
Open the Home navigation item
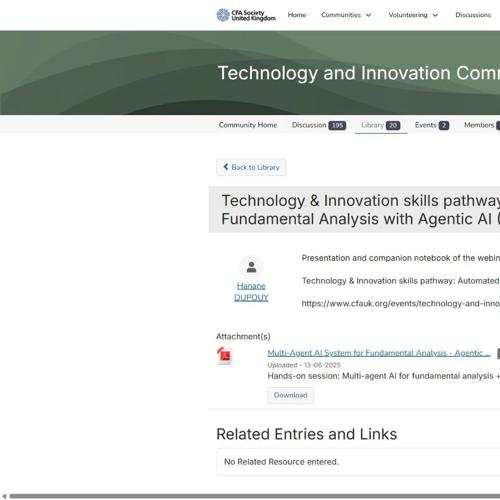coord(297,15)
